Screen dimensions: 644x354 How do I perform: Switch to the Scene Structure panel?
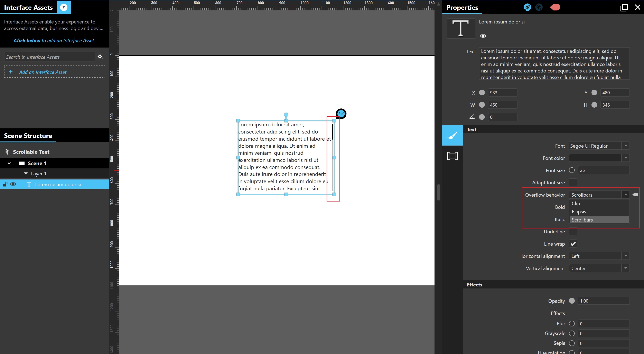[28, 136]
